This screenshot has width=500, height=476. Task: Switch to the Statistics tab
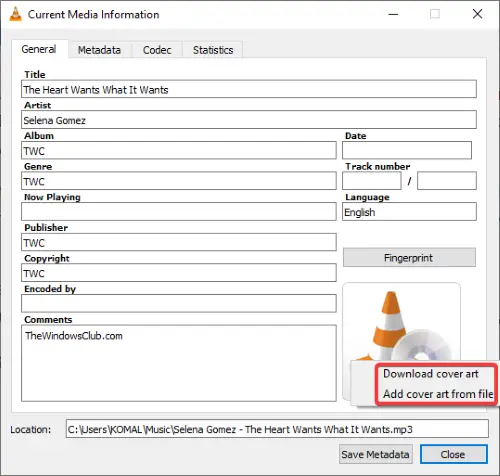pos(213,50)
